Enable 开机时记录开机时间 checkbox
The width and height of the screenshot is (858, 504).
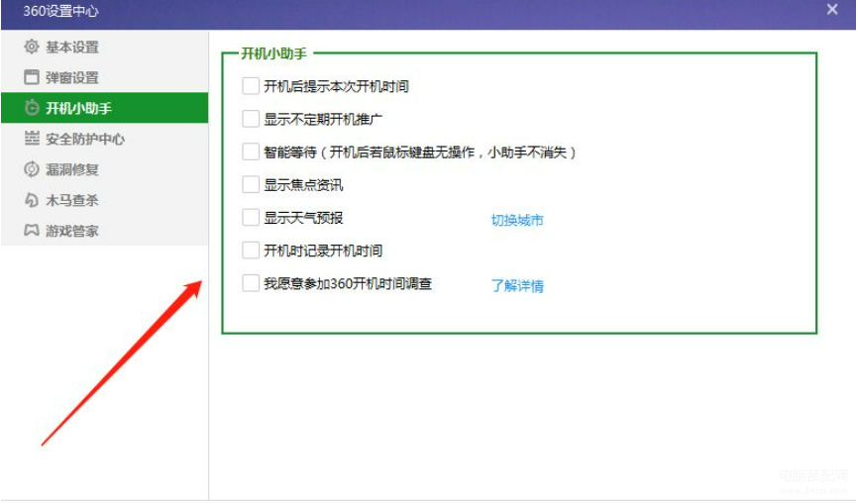click(x=251, y=250)
